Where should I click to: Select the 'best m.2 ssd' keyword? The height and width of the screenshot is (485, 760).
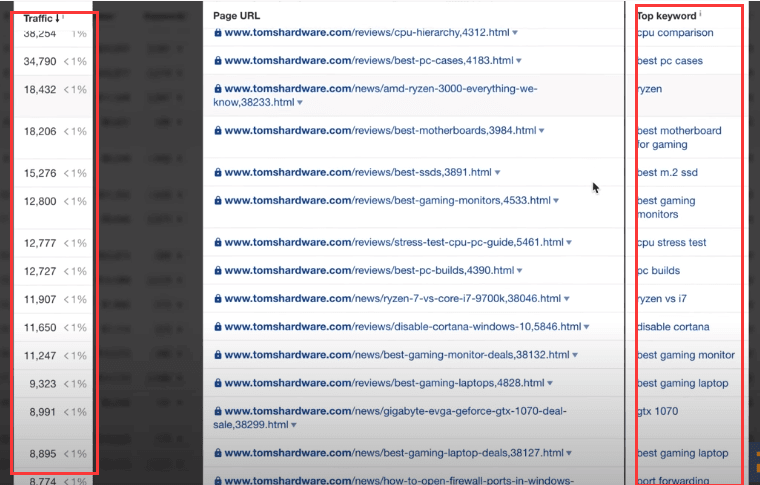point(667,172)
